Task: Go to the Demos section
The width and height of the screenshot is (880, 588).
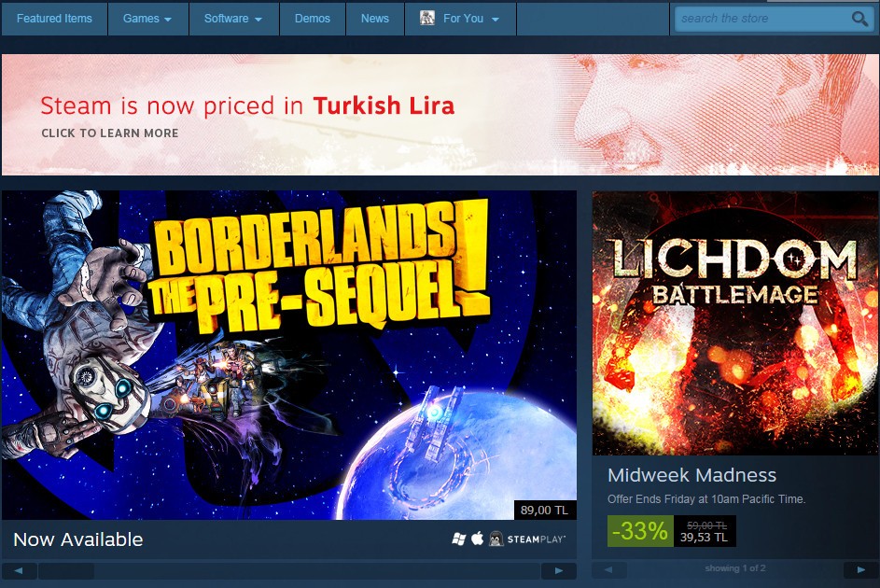Action: pyautogui.click(x=313, y=19)
